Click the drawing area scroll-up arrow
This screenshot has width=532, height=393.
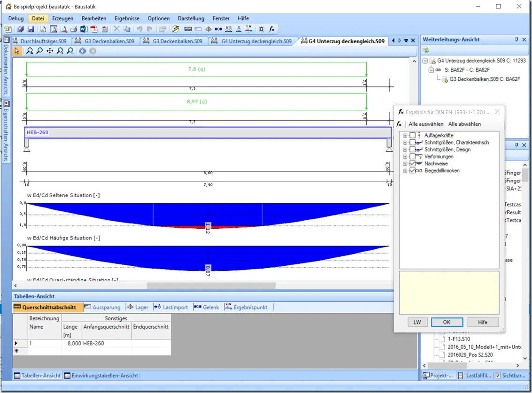point(414,62)
